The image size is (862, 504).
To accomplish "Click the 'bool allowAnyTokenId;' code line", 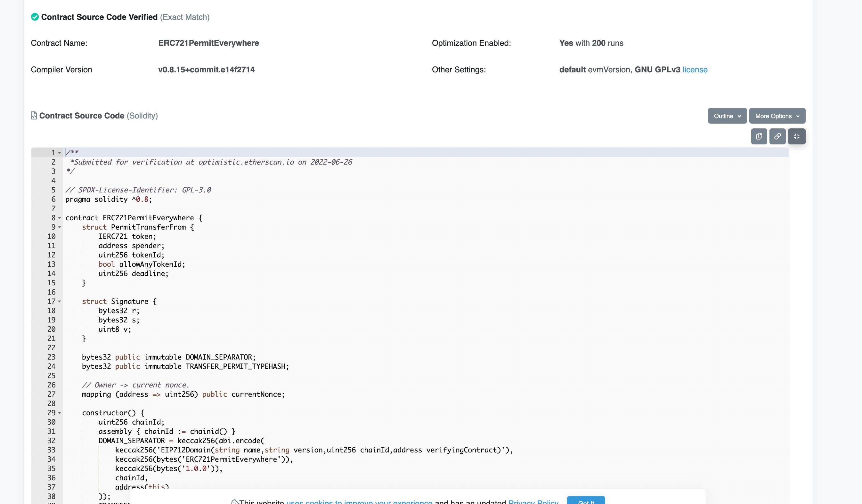I will click(x=142, y=264).
